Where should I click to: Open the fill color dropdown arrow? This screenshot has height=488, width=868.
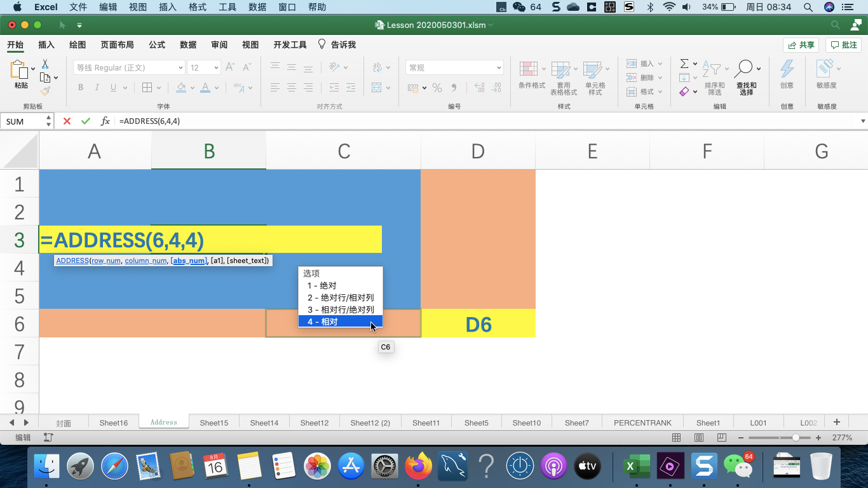click(x=193, y=88)
